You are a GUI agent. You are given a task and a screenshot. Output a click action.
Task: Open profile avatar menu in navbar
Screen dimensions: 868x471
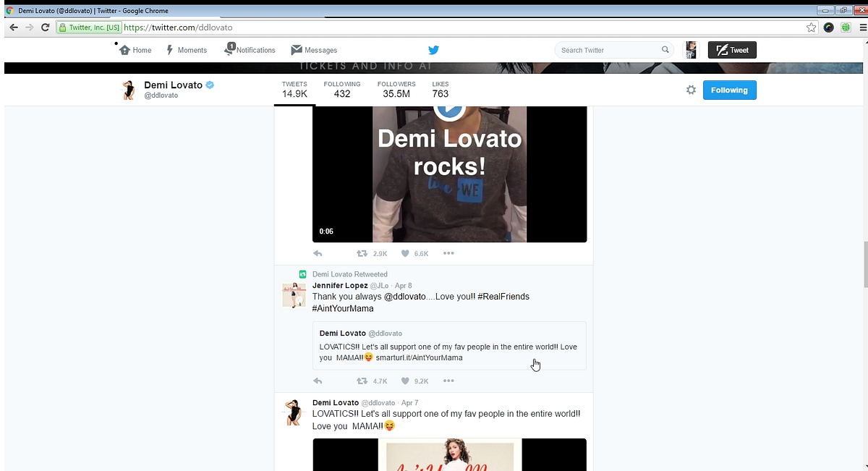pos(692,50)
